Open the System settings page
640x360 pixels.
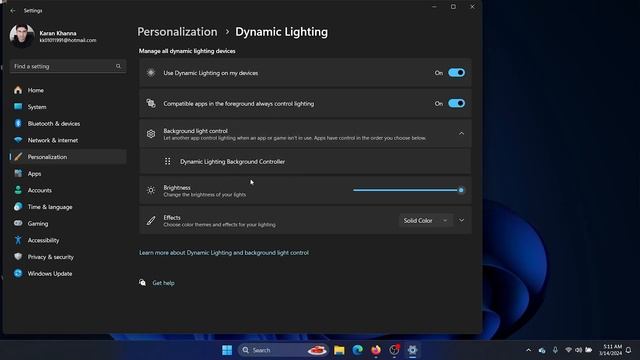pyautogui.click(x=68, y=107)
